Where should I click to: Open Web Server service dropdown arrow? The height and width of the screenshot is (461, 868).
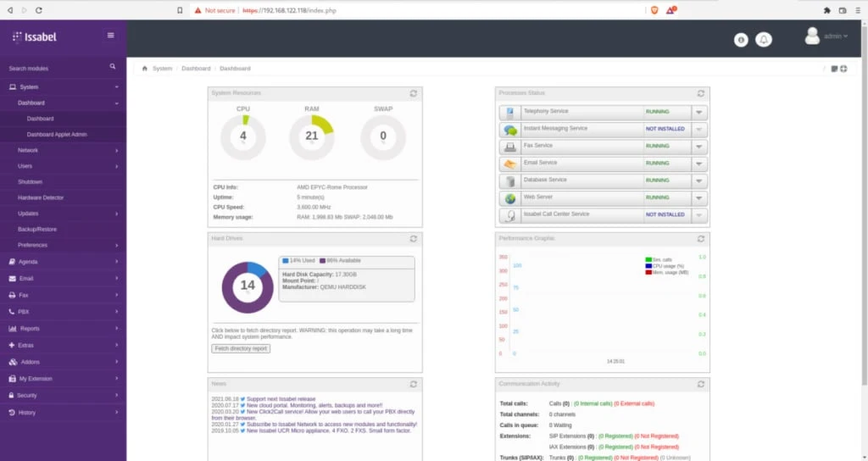pos(699,198)
